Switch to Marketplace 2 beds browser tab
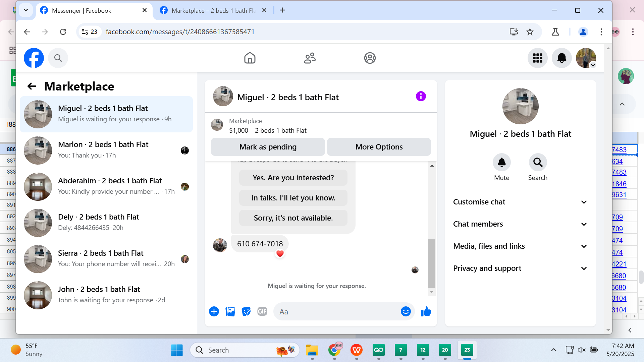This screenshot has width=644, height=362. coord(213,10)
